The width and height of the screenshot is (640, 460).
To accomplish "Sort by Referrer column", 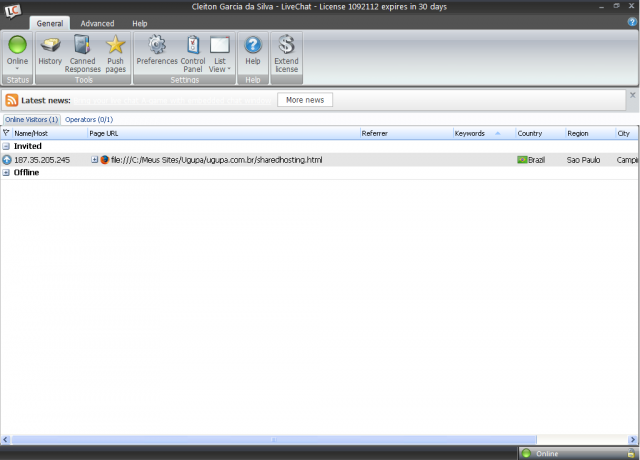I will tap(406, 133).
